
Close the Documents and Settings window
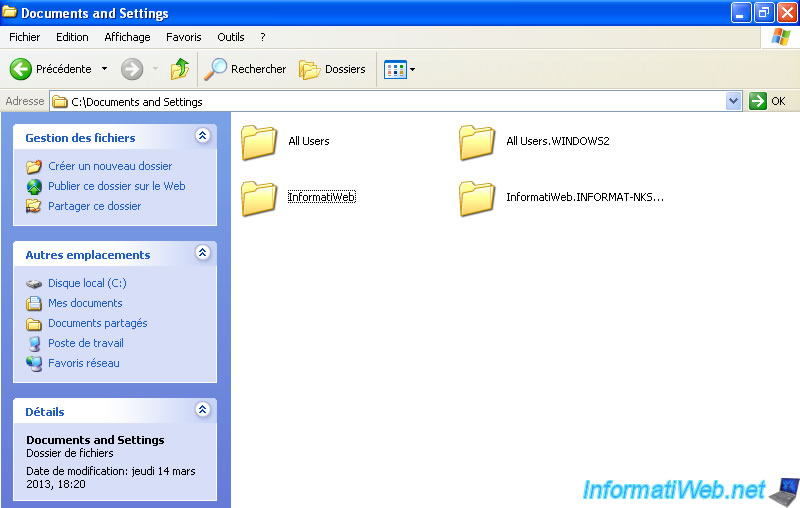click(787, 13)
